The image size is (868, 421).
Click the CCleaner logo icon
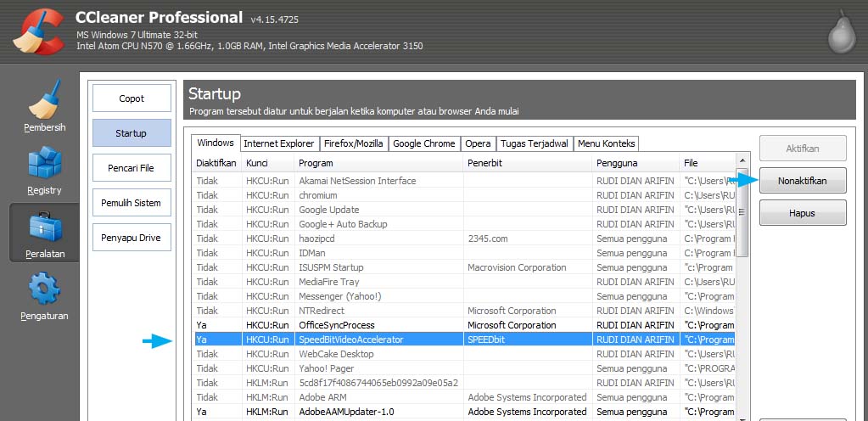[37, 31]
